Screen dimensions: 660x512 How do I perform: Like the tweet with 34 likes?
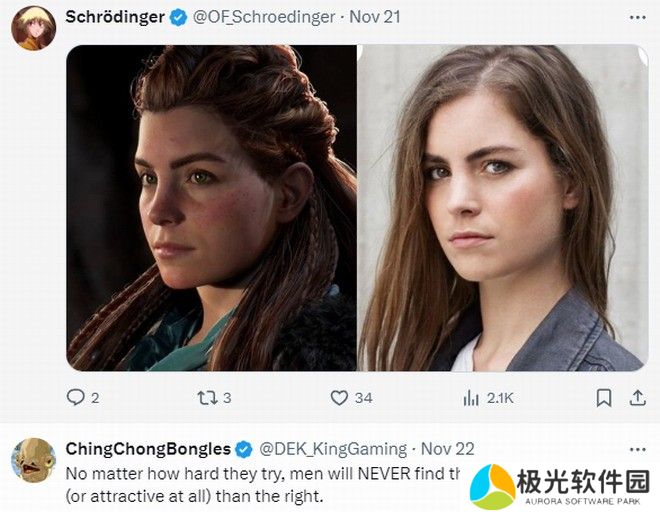tap(337, 397)
